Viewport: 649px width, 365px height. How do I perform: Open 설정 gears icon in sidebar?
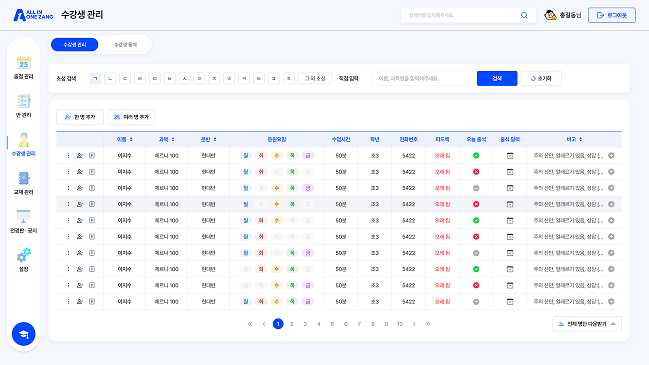click(x=24, y=255)
